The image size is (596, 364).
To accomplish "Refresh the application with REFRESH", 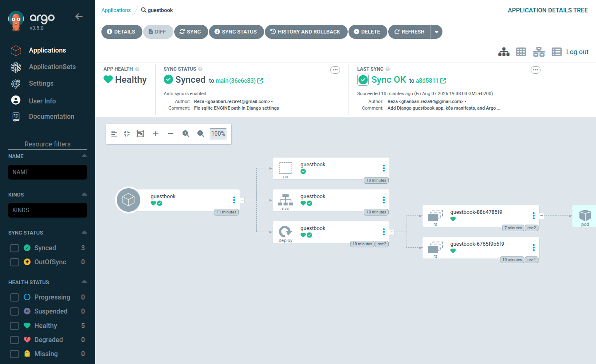I will [410, 32].
